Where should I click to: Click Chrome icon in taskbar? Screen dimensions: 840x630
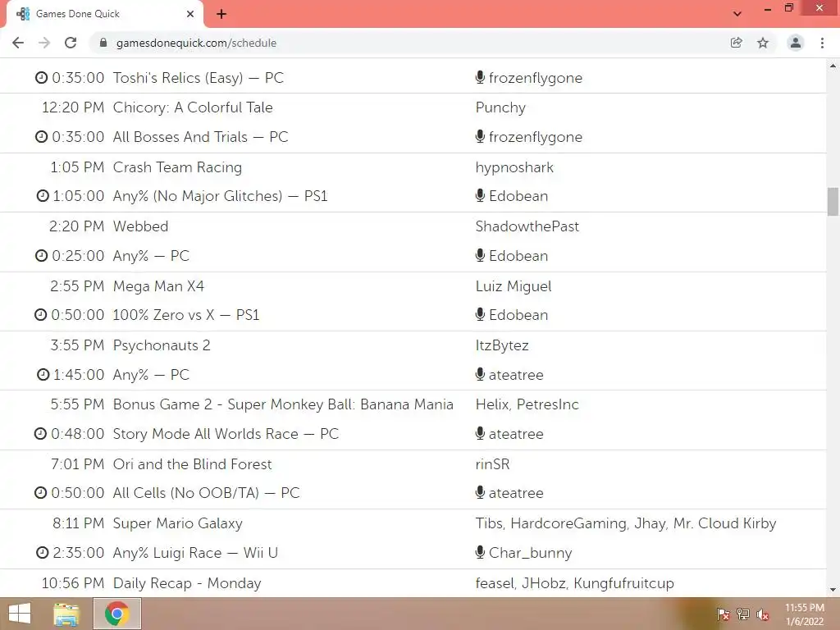[116, 614]
